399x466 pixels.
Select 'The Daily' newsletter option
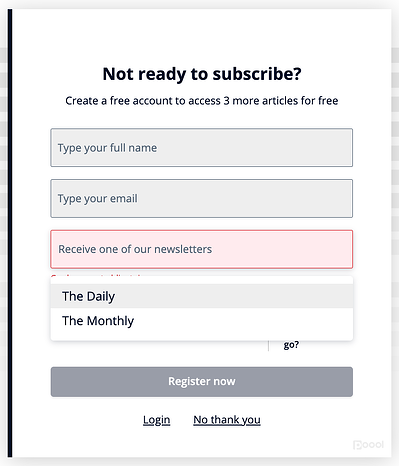(202, 296)
